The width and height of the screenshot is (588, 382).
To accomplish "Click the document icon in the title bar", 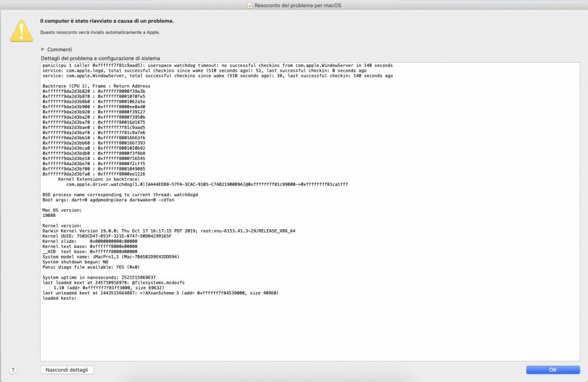I will [250, 5].
